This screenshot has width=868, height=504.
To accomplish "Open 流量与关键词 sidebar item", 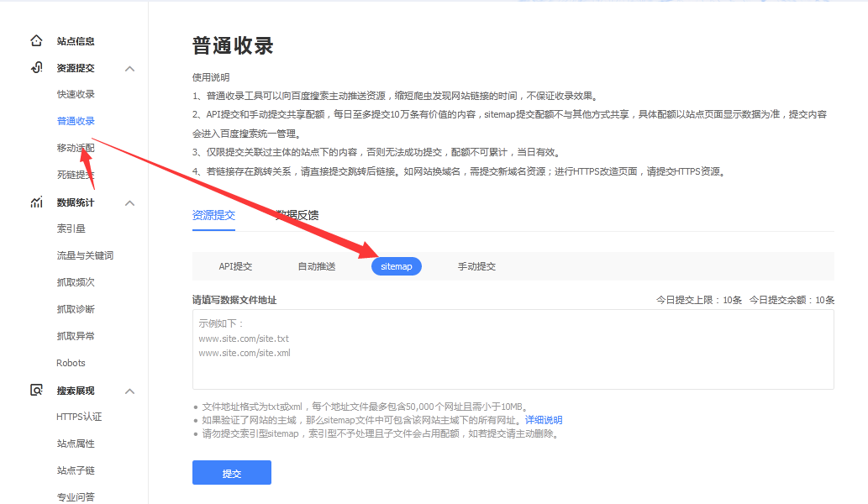I will [85, 255].
